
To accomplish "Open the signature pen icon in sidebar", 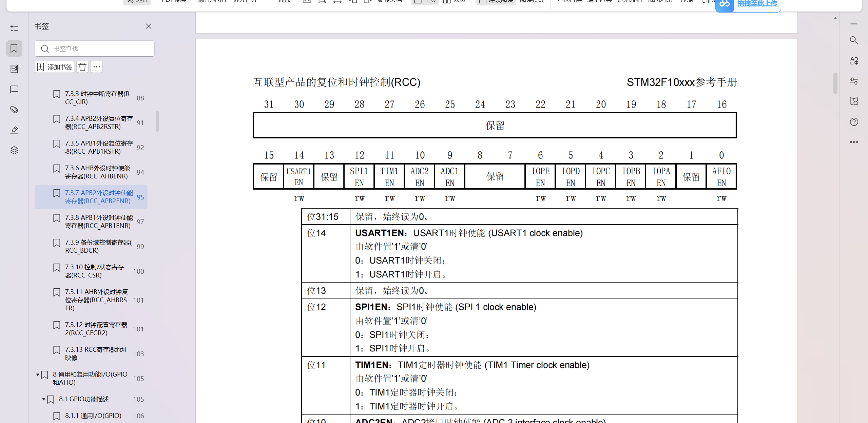I will pos(14,130).
